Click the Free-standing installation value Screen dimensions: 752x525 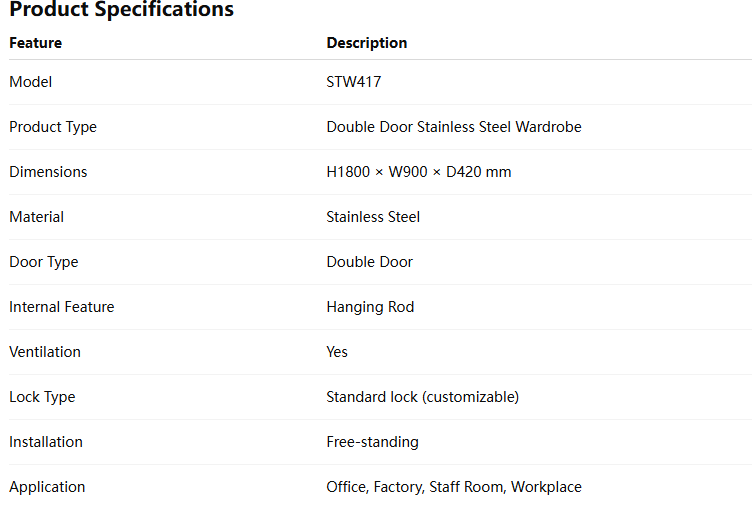pos(373,443)
